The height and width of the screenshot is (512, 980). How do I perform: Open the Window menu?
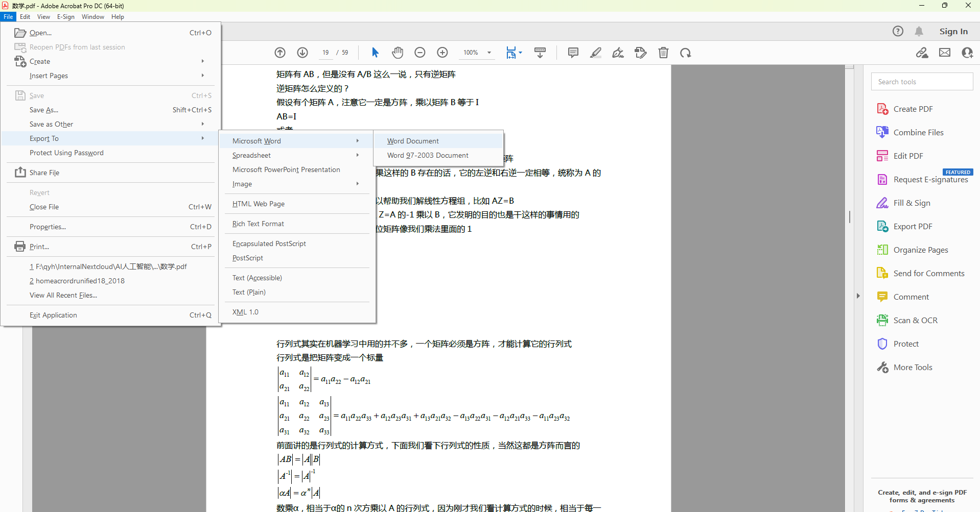coord(93,17)
